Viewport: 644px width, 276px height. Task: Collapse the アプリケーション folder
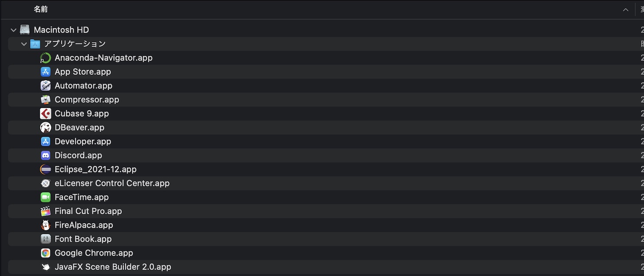[24, 44]
